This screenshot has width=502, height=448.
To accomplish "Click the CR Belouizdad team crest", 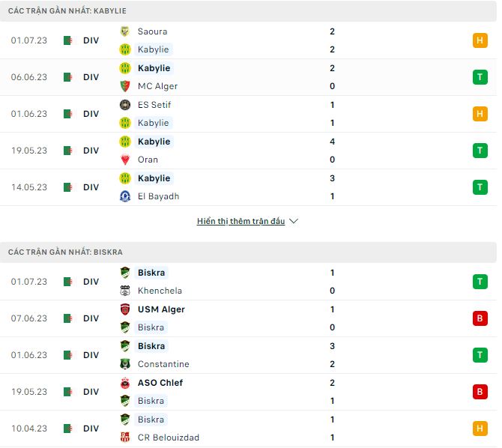I will point(125,438).
